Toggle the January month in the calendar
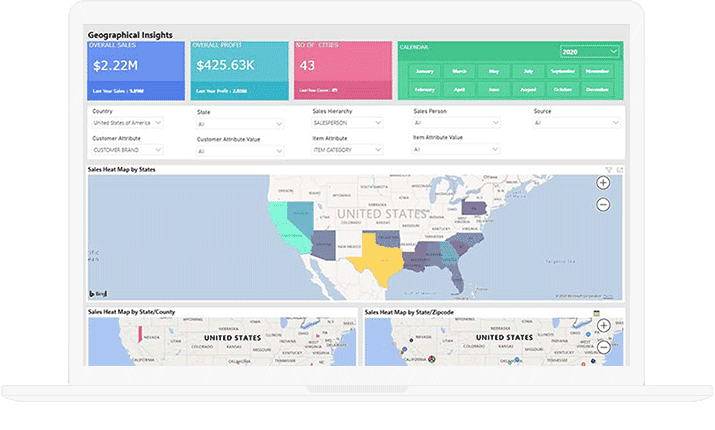The image size is (715, 430). pos(424,72)
